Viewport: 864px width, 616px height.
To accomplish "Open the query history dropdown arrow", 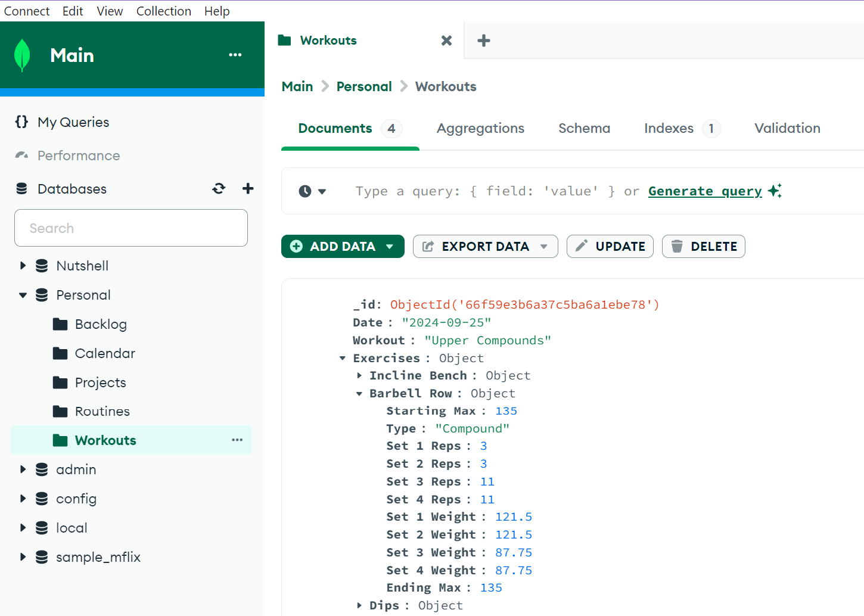I will tap(322, 191).
